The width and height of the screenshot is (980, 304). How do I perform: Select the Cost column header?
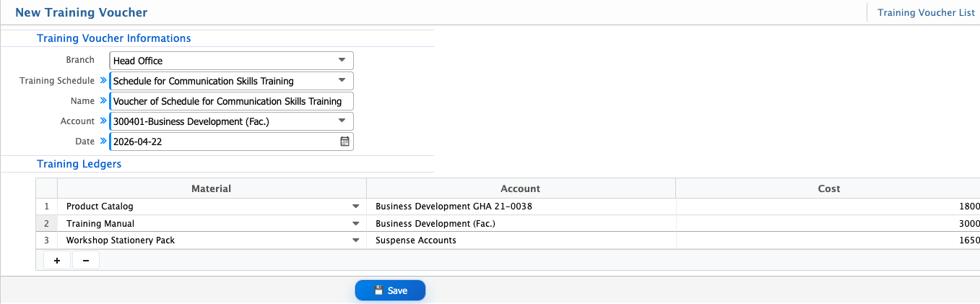point(828,188)
